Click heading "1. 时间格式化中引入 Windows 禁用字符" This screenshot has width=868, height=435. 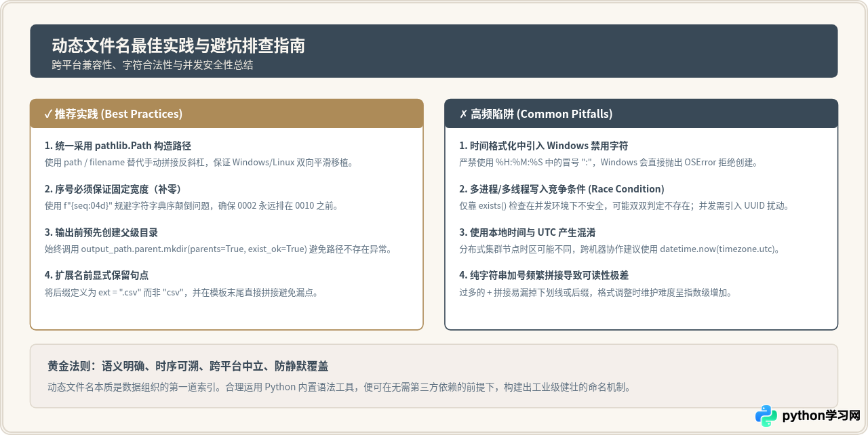coord(544,146)
